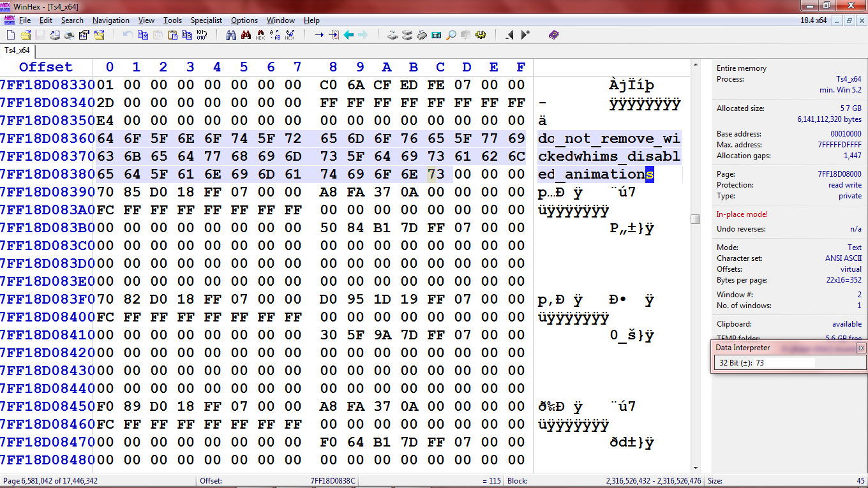868x488 pixels.
Task: Open the File menu
Action: (x=25, y=20)
